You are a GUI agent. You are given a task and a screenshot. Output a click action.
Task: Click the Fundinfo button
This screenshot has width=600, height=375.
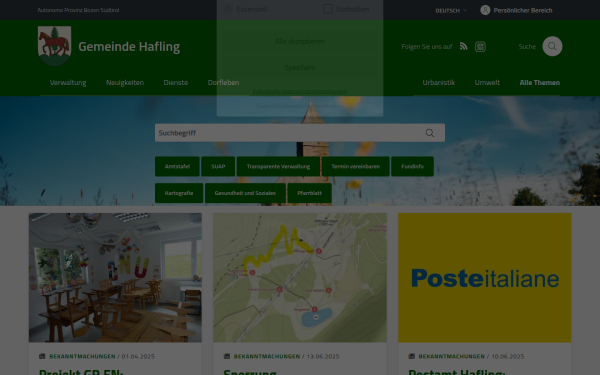click(412, 166)
